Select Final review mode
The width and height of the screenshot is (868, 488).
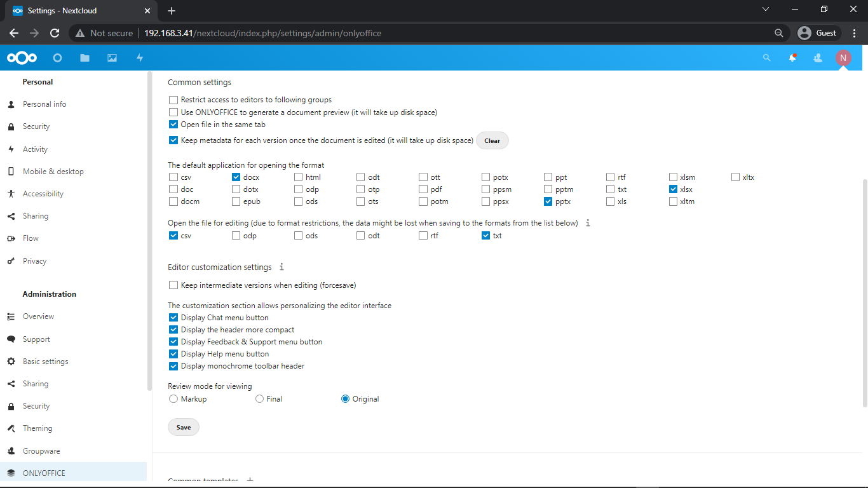click(259, 399)
